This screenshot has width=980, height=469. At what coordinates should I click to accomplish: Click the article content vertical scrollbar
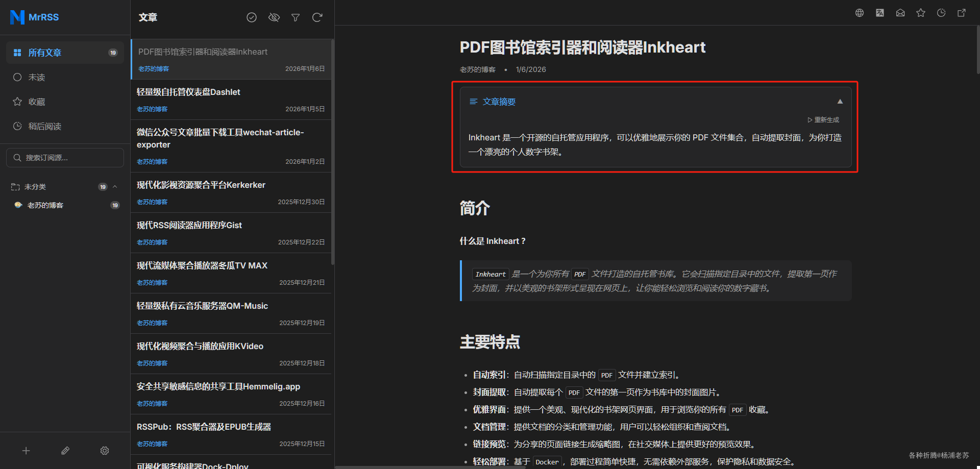[x=978, y=50]
